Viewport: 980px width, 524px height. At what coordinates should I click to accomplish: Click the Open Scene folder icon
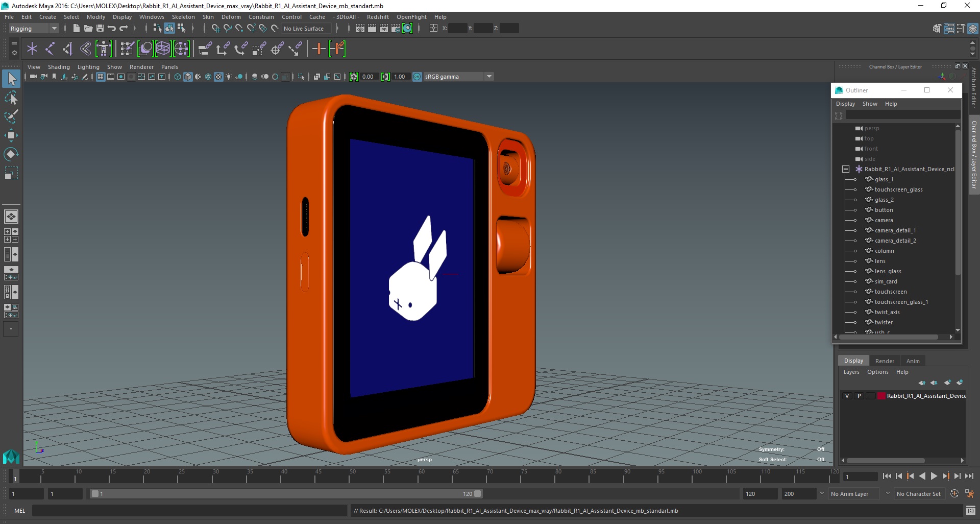[88, 29]
